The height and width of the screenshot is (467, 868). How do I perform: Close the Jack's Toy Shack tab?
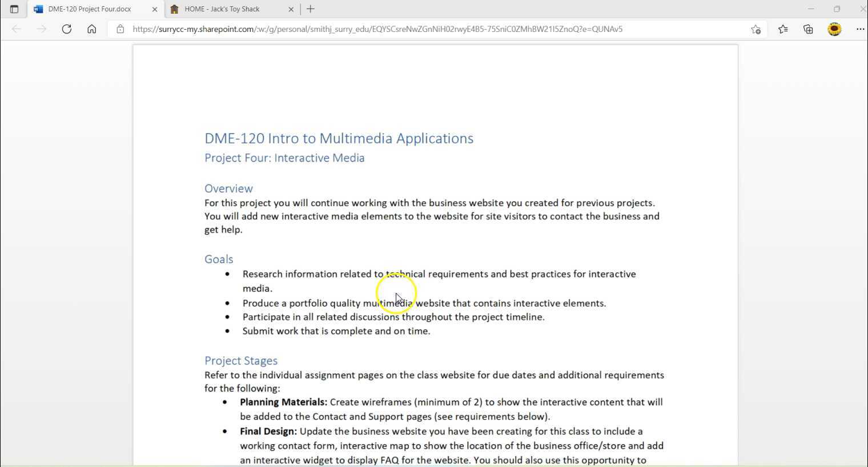click(291, 9)
